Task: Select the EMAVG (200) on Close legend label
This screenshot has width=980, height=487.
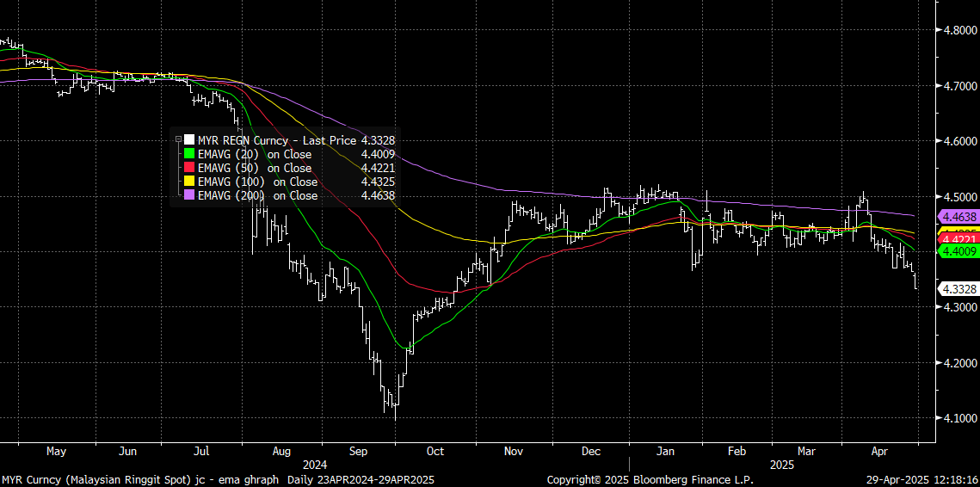Action: [x=257, y=195]
